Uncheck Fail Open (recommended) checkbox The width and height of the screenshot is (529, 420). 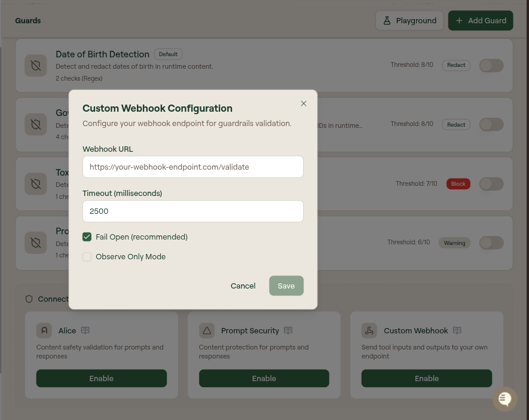pyautogui.click(x=87, y=237)
